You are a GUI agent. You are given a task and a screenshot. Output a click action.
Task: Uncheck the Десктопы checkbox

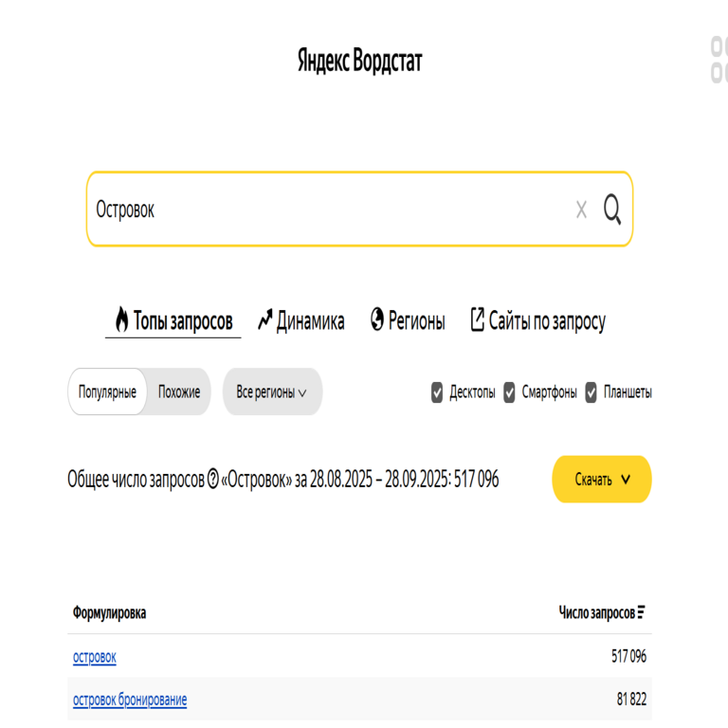[x=437, y=392]
